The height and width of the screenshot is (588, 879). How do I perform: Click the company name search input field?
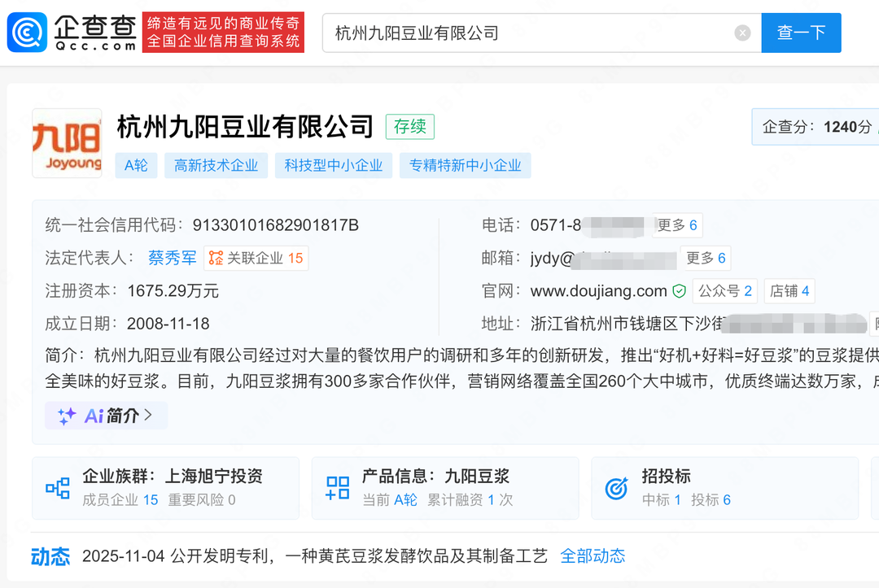529,33
